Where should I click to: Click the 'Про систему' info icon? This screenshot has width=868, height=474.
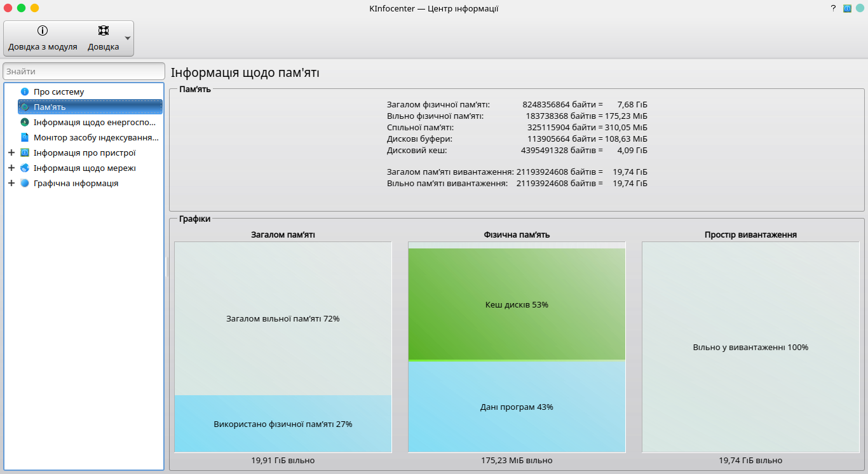click(x=25, y=91)
